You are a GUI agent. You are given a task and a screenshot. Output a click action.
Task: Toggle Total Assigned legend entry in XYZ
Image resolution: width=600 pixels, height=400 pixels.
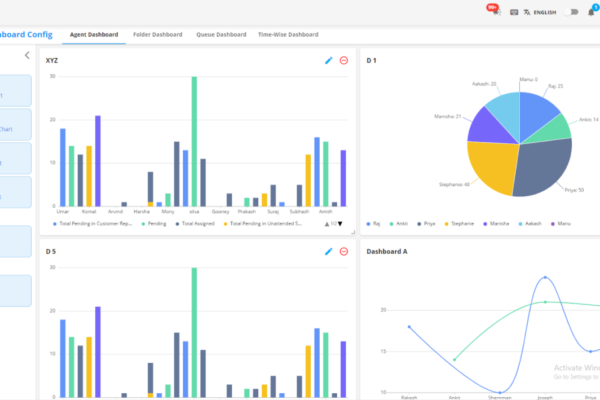coord(195,224)
